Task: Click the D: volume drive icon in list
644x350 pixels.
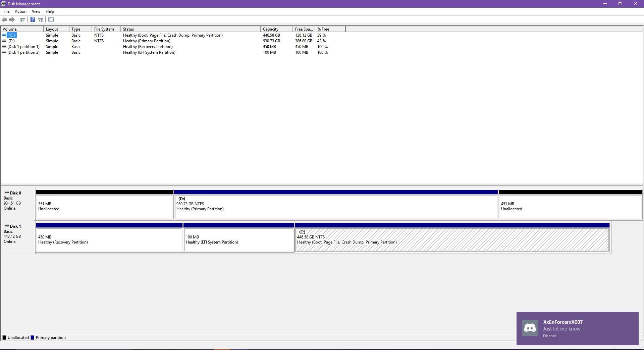Action: 4,41
